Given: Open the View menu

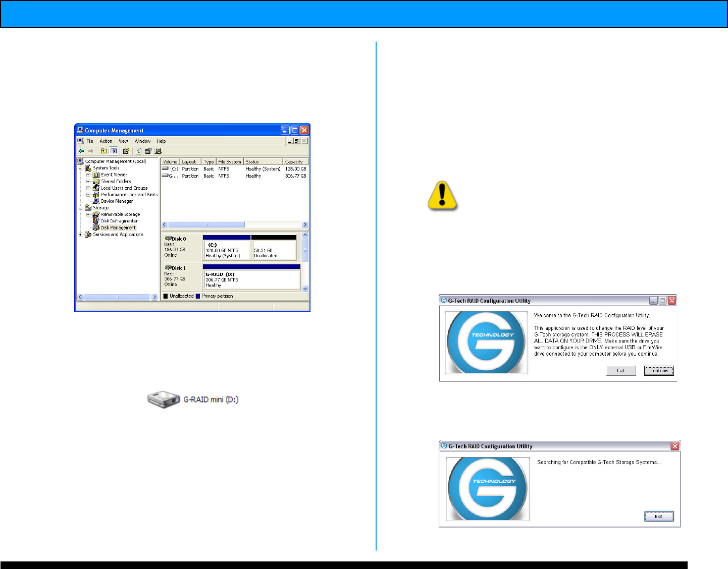Looking at the screenshot, I should tap(124, 141).
